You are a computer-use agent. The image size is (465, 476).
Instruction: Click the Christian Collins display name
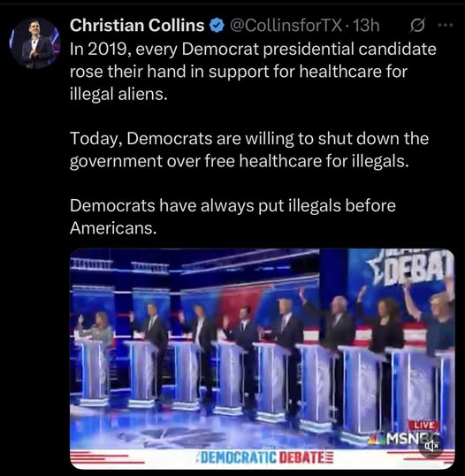(137, 25)
